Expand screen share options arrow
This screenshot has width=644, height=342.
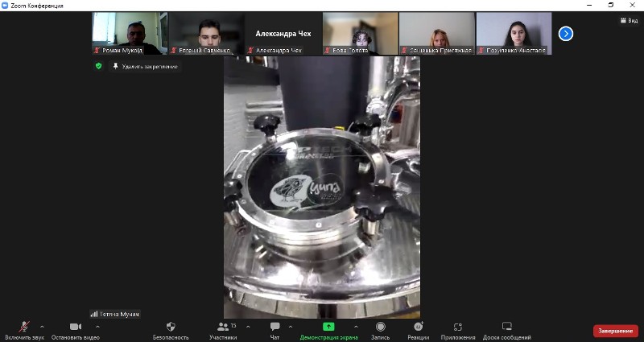coord(356,327)
